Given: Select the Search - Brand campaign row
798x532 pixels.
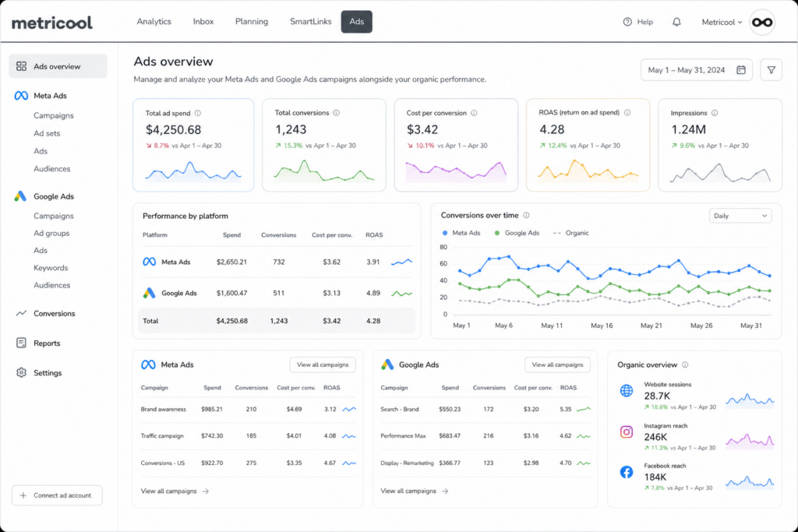Looking at the screenshot, I should pos(486,410).
